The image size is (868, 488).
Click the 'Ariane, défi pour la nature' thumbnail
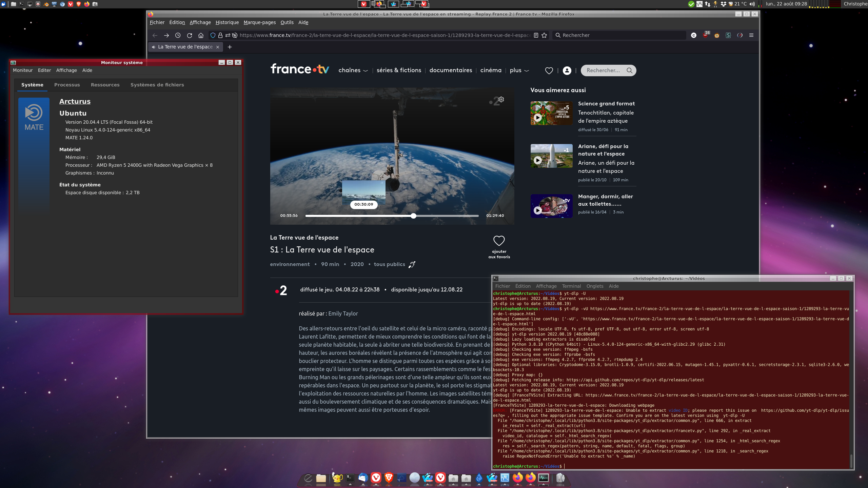[551, 156]
